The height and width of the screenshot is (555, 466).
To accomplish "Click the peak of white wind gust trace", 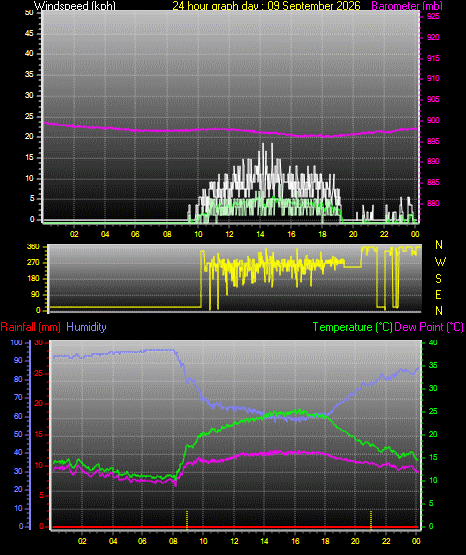I will (263, 143).
